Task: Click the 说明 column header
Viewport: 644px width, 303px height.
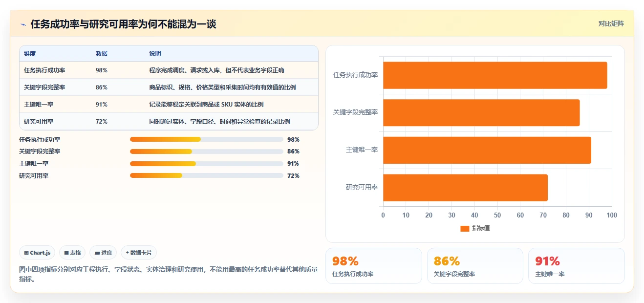Action: [x=155, y=54]
